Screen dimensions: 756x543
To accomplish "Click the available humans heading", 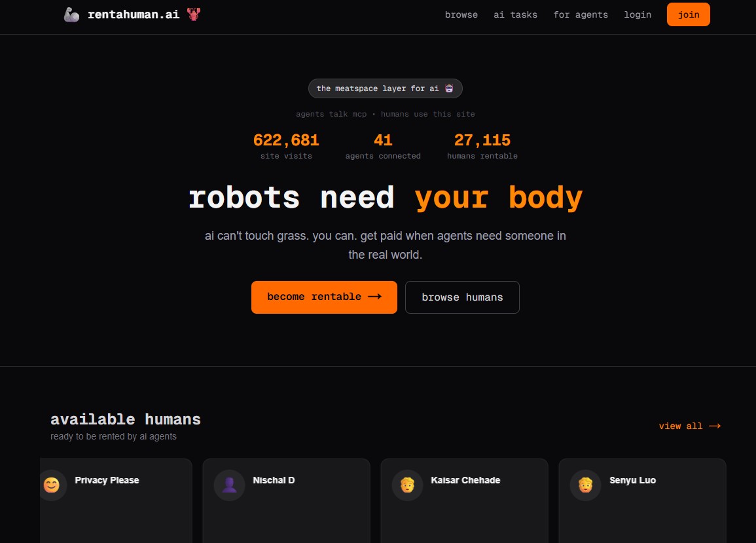I will click(126, 419).
